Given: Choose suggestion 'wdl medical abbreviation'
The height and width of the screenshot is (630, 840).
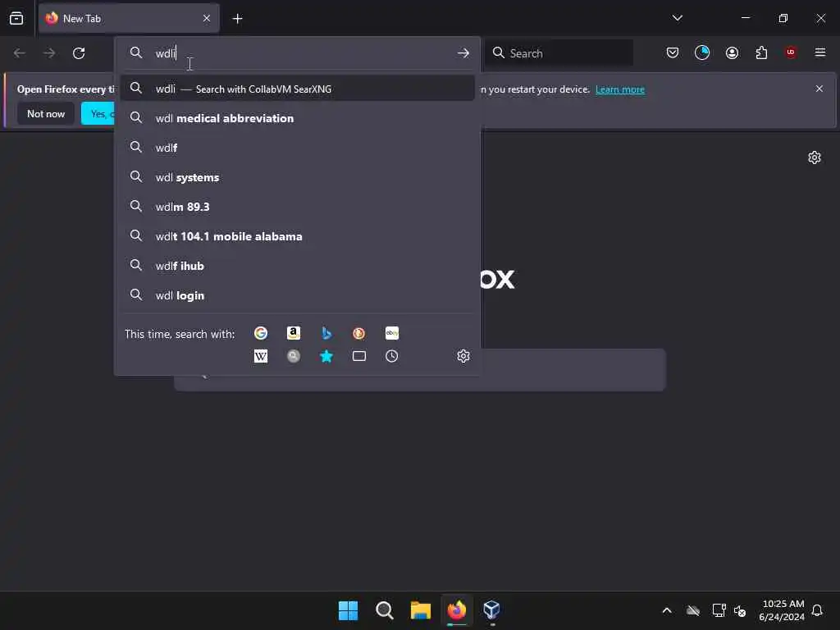Looking at the screenshot, I should [297, 118].
